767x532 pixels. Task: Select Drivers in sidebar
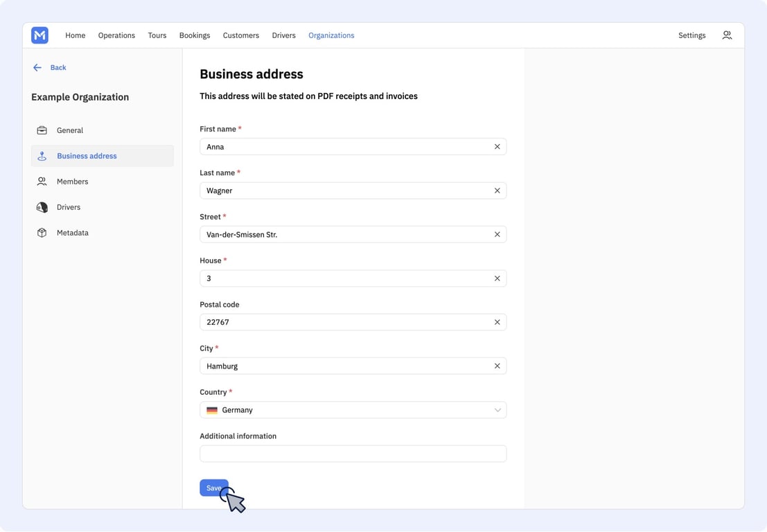[x=103, y=207]
